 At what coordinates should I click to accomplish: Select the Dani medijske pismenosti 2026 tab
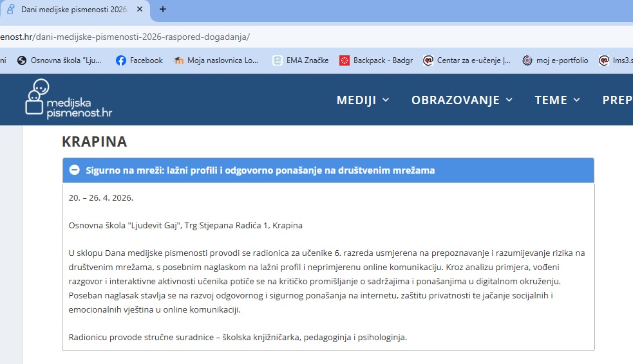pyautogui.click(x=71, y=10)
